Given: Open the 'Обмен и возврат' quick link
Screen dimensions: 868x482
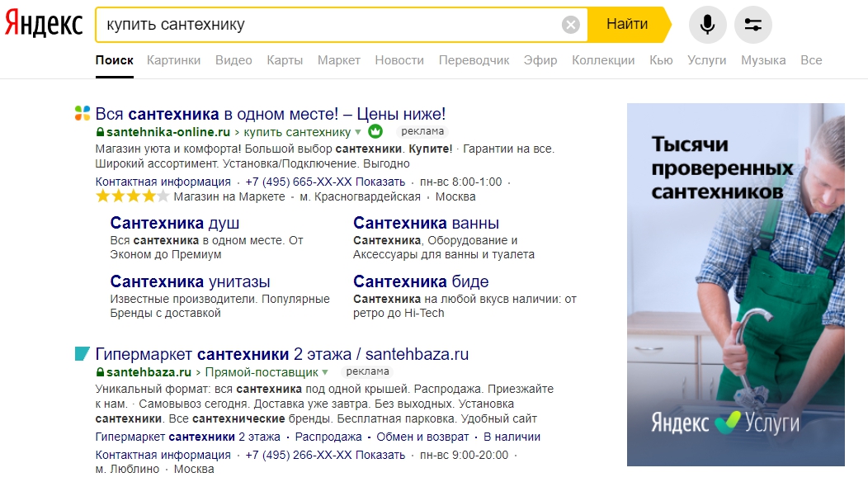Looking at the screenshot, I should [x=422, y=437].
